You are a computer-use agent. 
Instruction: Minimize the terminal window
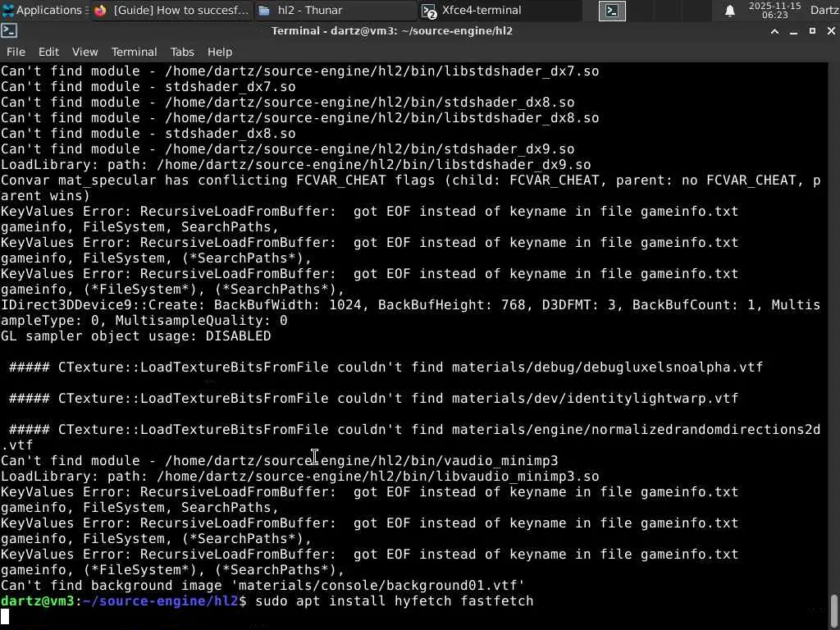coord(793,32)
